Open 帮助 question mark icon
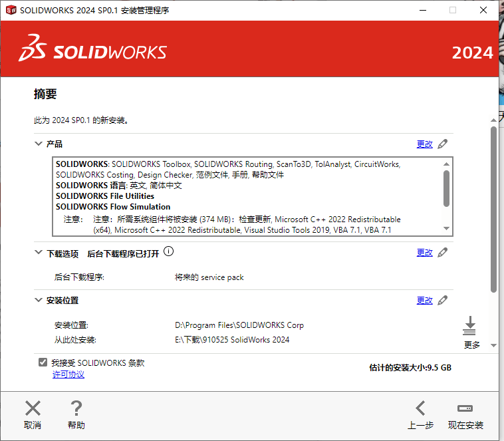 [x=76, y=408]
